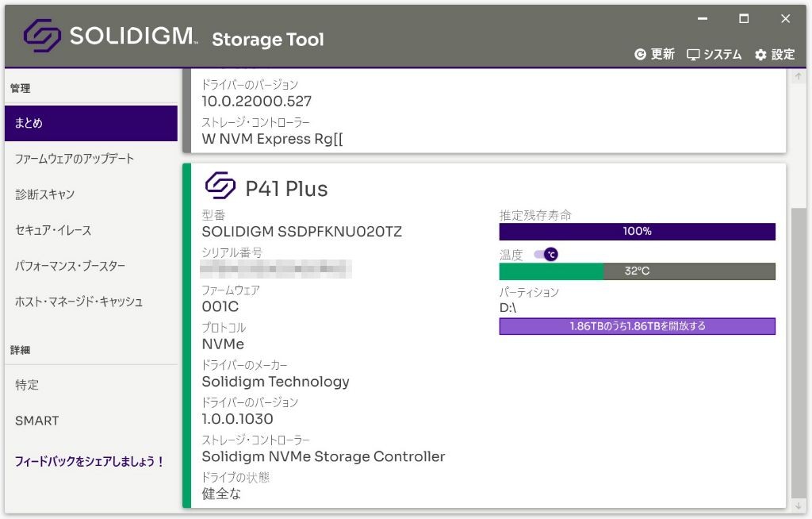
Task: Click the D:\ partition capacity bar
Action: point(637,326)
